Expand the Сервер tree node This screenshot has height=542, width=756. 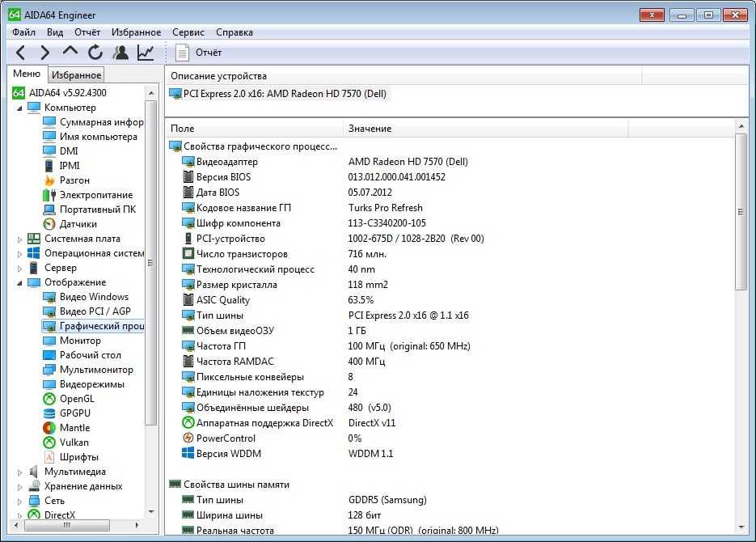tap(19, 268)
